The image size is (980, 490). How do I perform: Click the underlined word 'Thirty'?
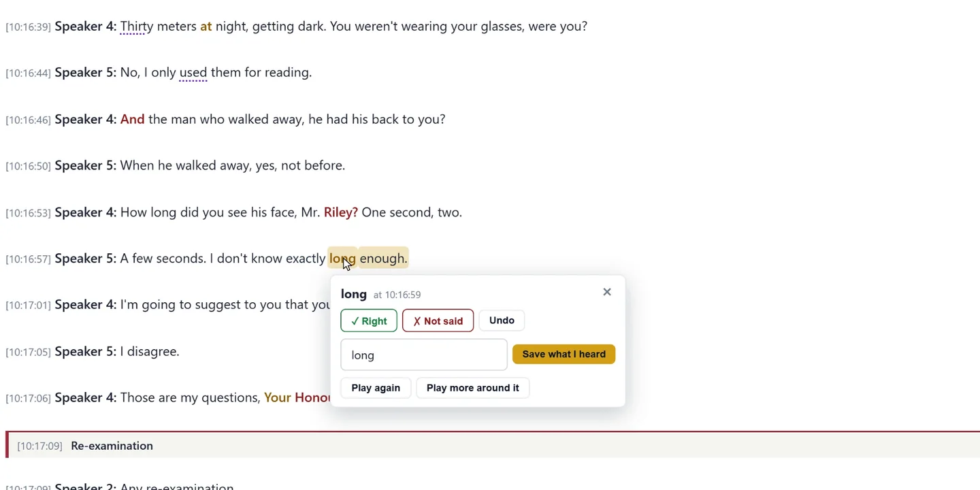point(137,27)
